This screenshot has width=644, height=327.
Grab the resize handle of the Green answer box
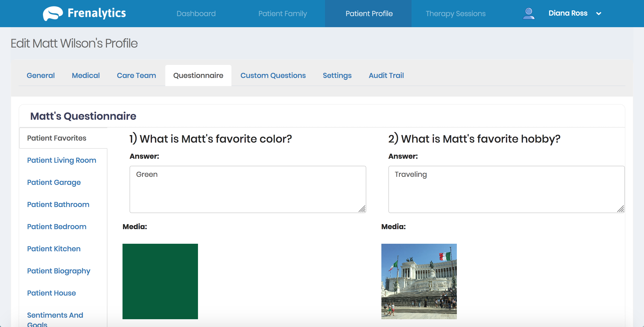pyautogui.click(x=362, y=209)
